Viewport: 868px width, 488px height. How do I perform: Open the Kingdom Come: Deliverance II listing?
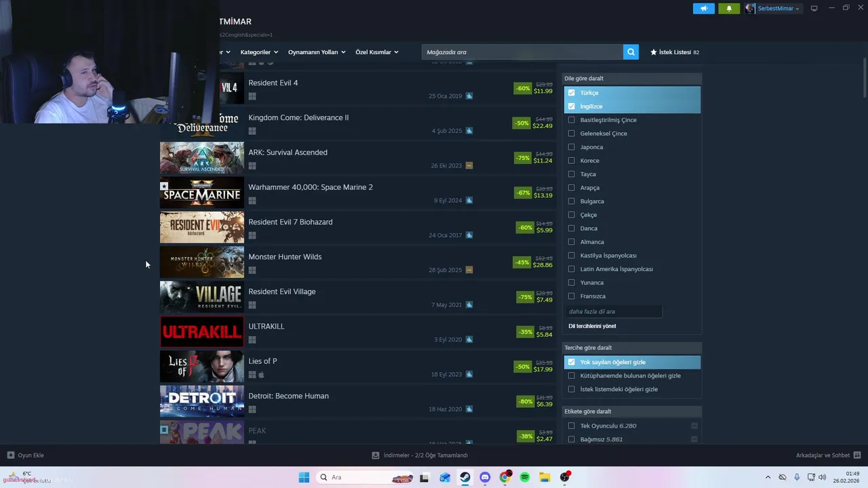point(357,123)
